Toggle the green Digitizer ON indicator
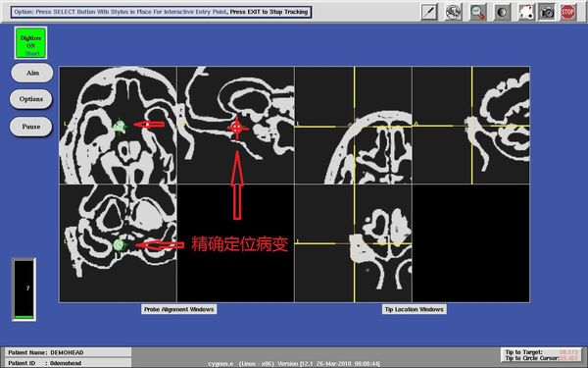Image resolution: width=588 pixels, height=368 pixels. [x=30, y=43]
